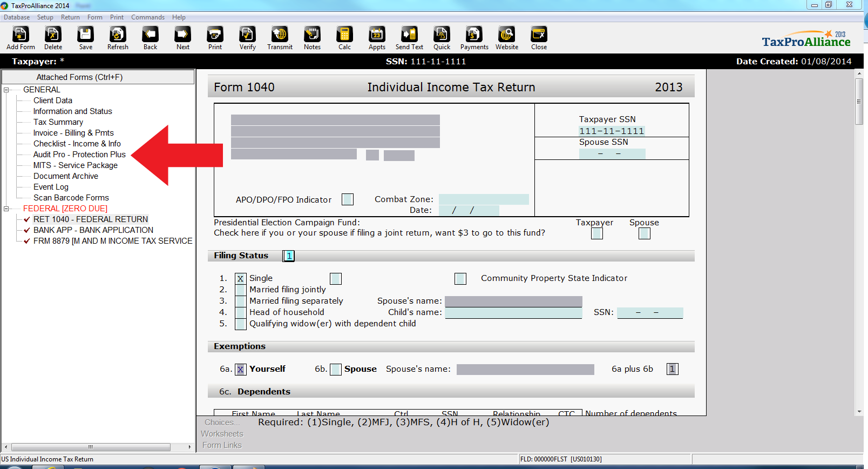Viewport: 868px width, 469px height.
Task: Open the Form menu
Action: coord(95,17)
